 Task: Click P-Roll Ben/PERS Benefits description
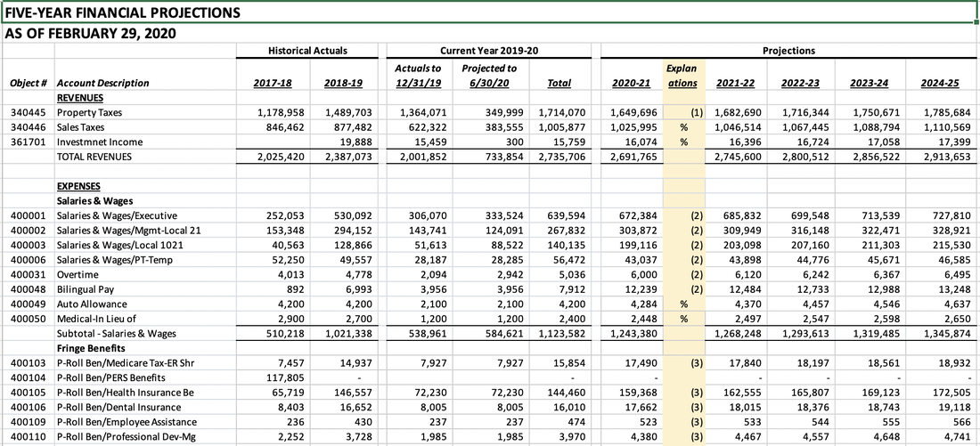pos(111,377)
